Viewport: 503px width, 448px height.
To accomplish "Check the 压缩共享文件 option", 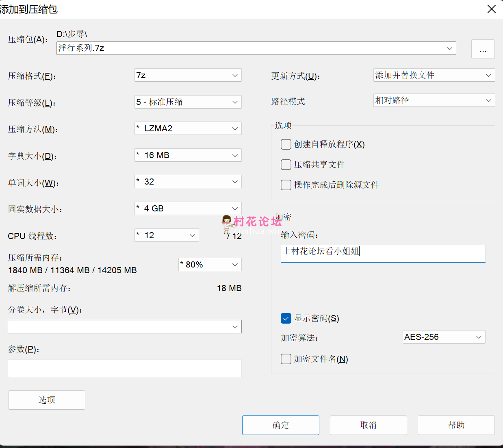I will (286, 165).
